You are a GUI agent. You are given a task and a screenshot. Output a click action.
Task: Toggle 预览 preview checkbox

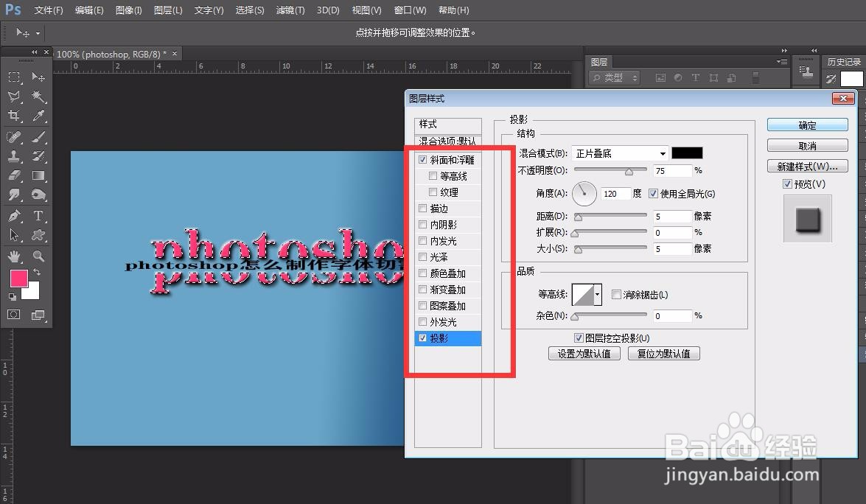788,183
